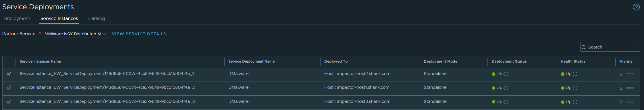The height and width of the screenshot is (110, 644).
Task: Click the Partner Service label
Action: [19, 34]
